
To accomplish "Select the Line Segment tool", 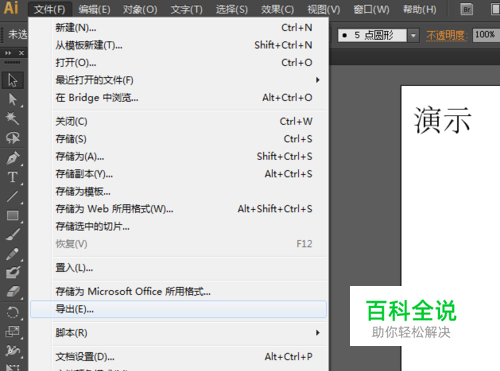I will (x=13, y=196).
